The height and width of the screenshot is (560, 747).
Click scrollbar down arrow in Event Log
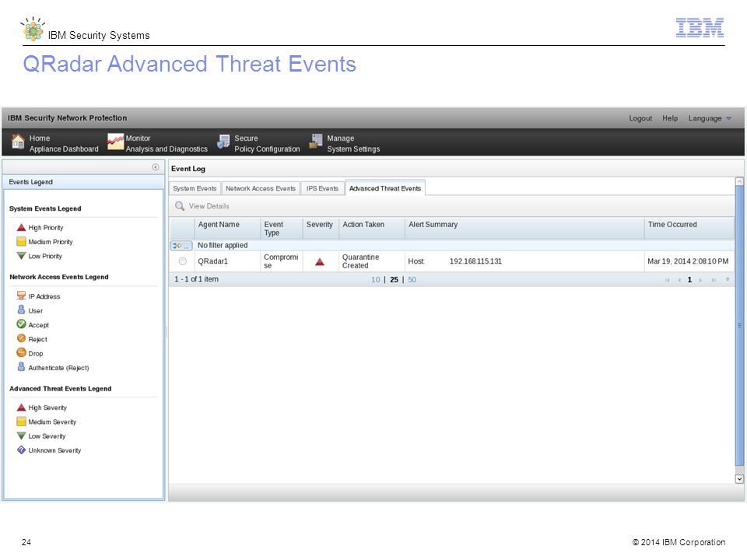point(739,479)
